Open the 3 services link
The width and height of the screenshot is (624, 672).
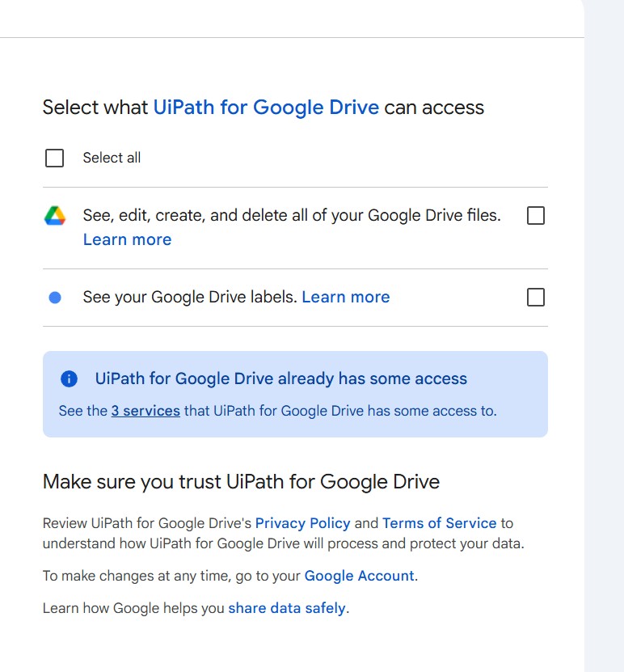pyautogui.click(x=145, y=411)
